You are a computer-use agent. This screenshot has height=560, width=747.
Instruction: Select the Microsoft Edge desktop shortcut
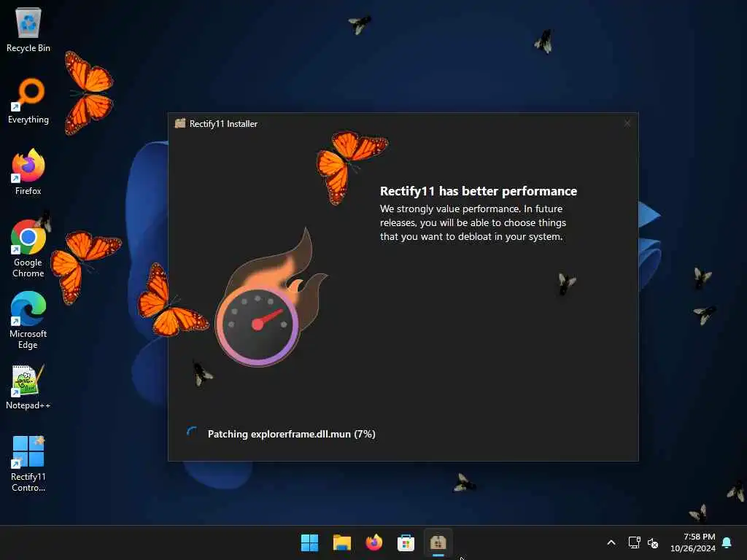[x=28, y=320]
